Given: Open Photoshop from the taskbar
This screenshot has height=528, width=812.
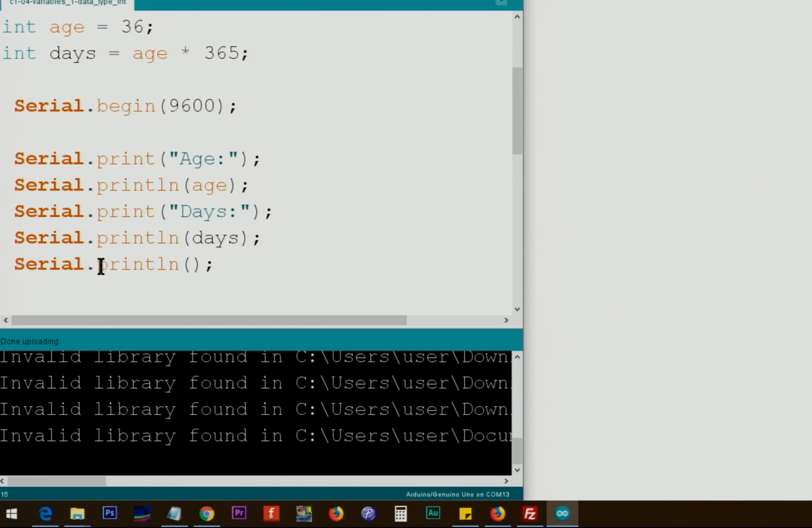Looking at the screenshot, I should pyautogui.click(x=110, y=514).
